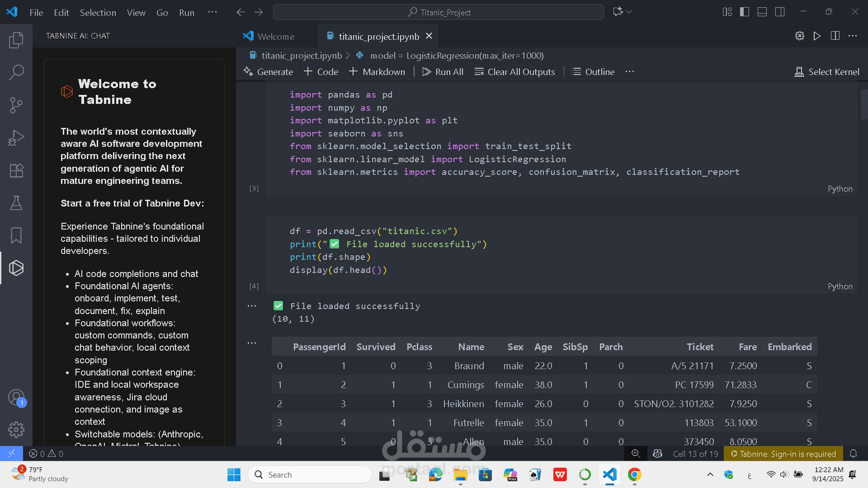Change the language of the read_csv cell
The image size is (868, 488).
840,286
